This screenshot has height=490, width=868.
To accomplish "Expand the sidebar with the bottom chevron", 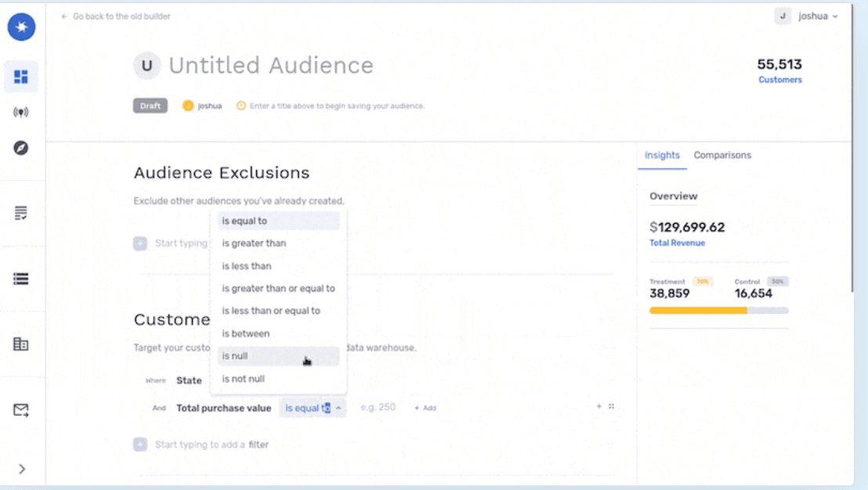I will (x=21, y=468).
